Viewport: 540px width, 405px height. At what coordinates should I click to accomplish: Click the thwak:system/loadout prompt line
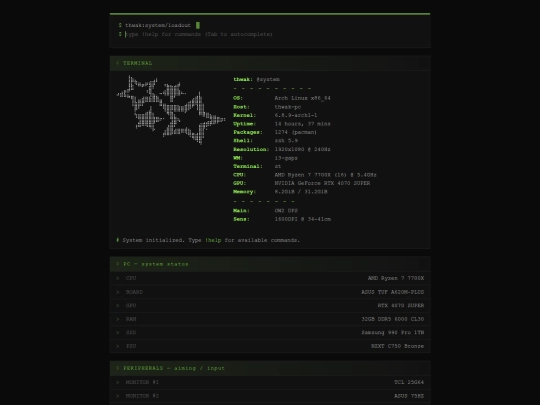coord(158,25)
